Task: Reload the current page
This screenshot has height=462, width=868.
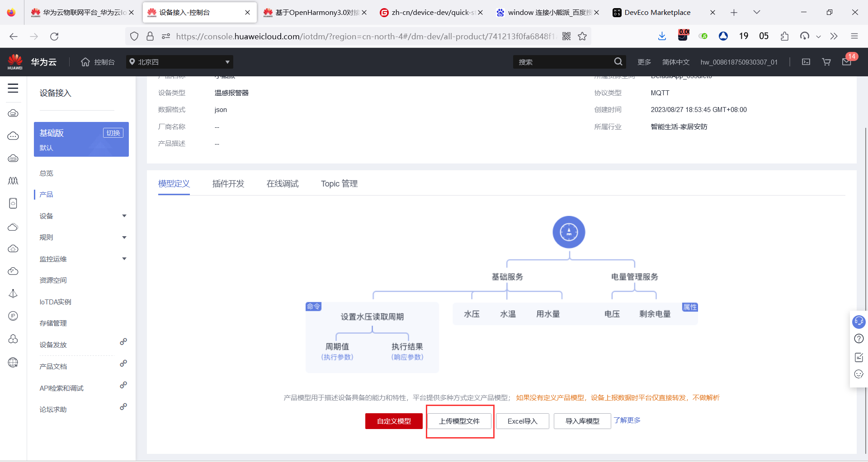Action: coord(54,36)
